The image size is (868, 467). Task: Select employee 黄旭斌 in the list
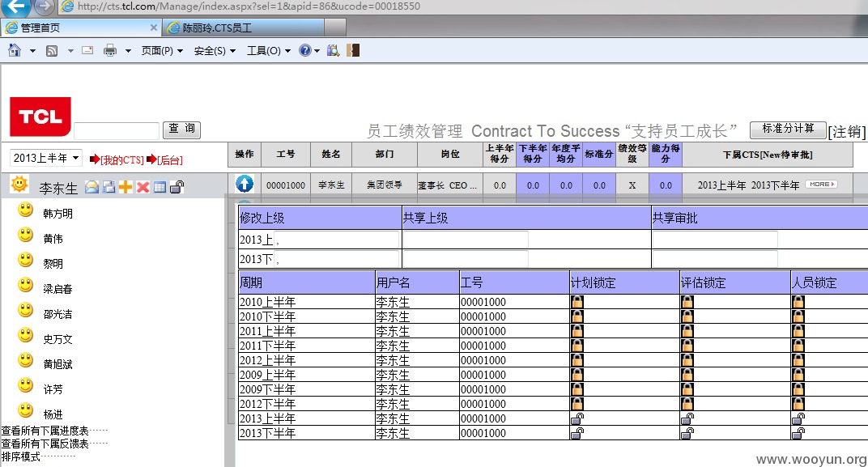tap(57, 364)
